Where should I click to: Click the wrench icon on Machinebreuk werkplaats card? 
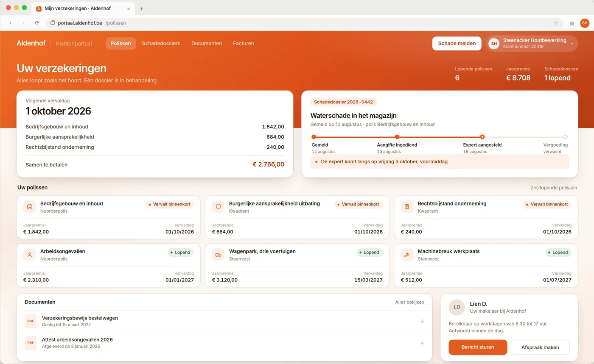407,255
